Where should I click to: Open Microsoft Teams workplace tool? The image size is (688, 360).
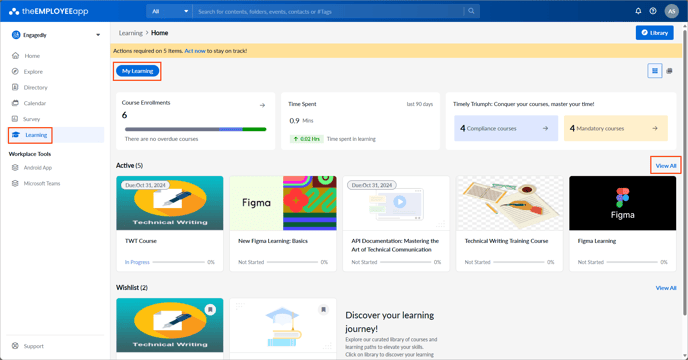point(42,184)
